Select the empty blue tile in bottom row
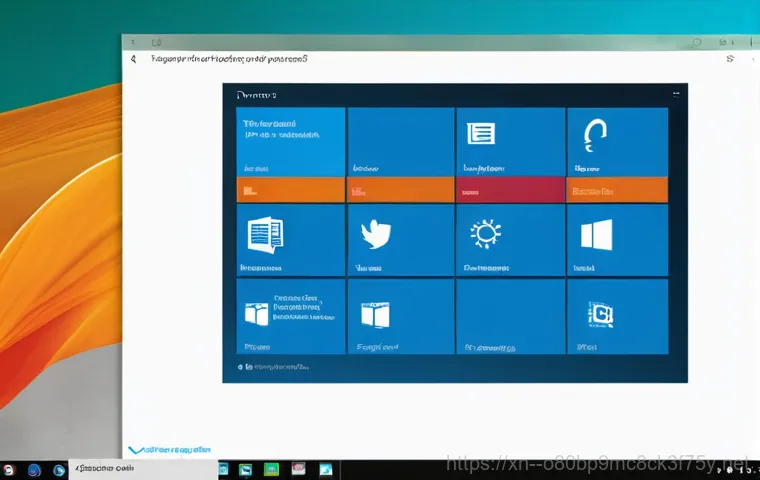This screenshot has height=480, width=760. 510,316
